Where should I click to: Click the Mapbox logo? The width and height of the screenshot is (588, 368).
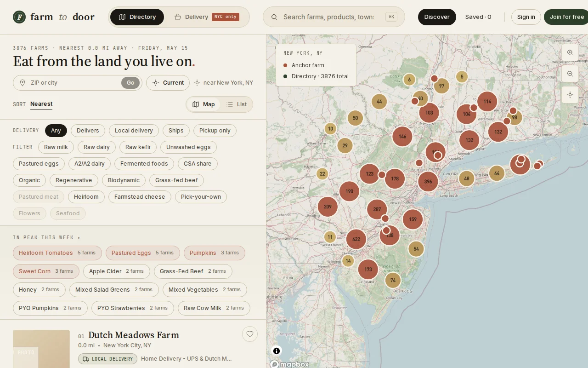290,364
